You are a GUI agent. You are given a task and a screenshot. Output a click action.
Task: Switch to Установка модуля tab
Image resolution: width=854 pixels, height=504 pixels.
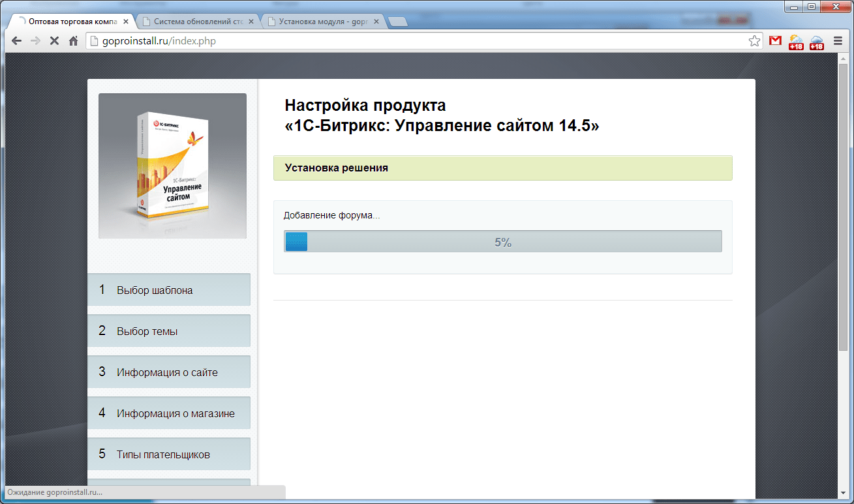point(322,21)
